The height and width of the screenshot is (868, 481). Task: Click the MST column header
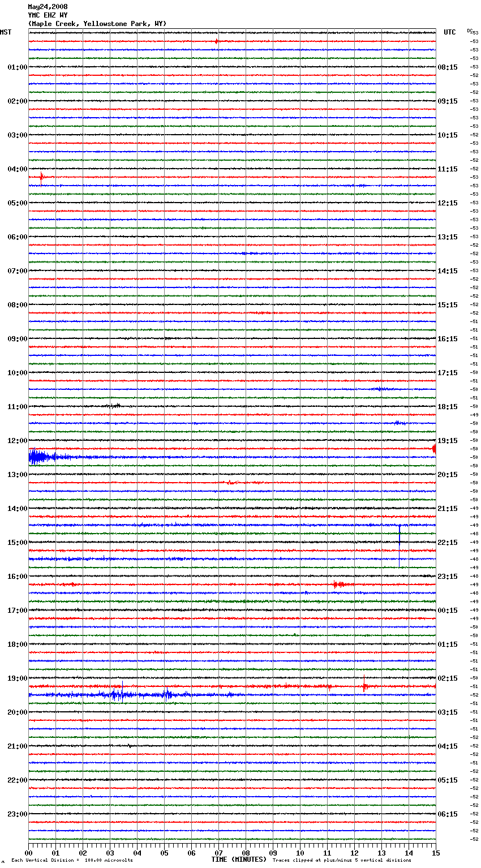coord(6,32)
